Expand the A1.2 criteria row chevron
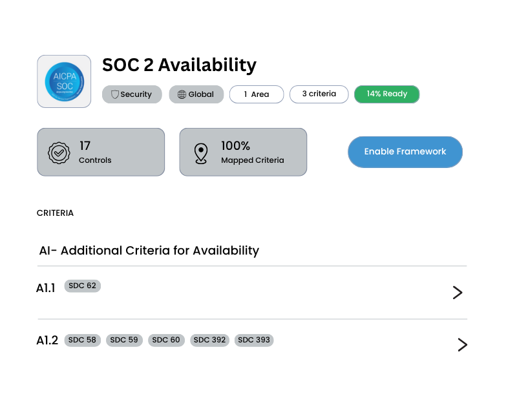 pyautogui.click(x=462, y=344)
